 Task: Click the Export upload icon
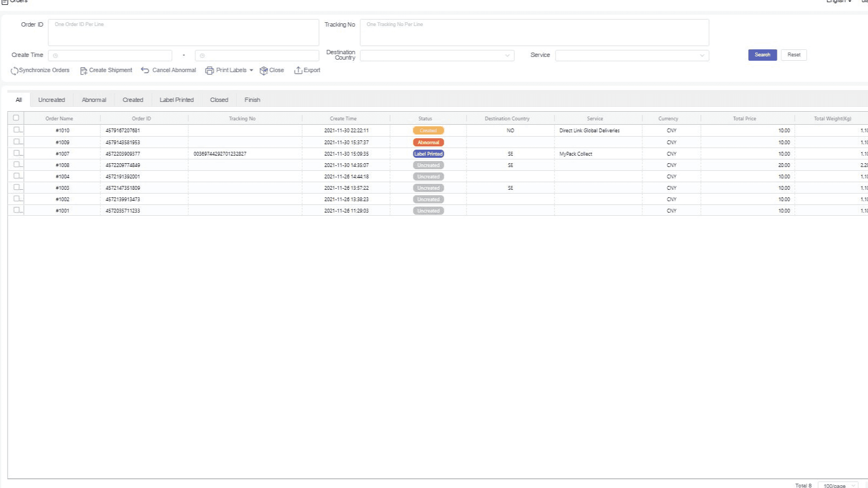pos(298,70)
